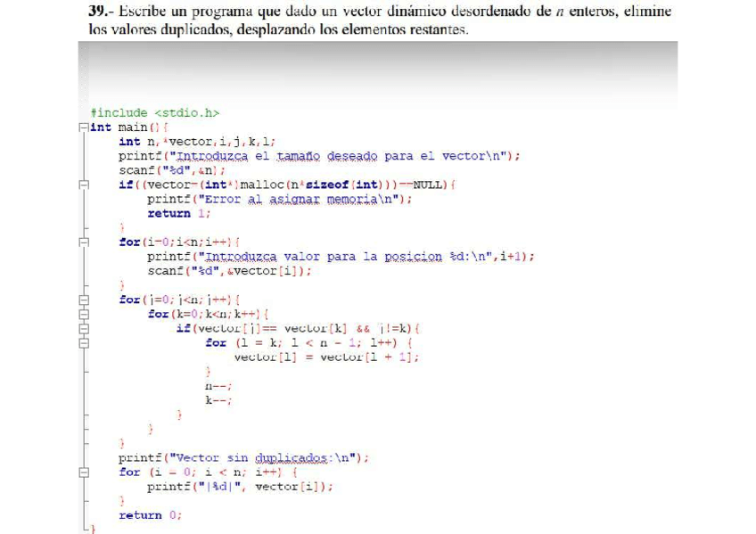Collapse the outer j for loop
This screenshot has height=534, width=756.
coord(83,299)
